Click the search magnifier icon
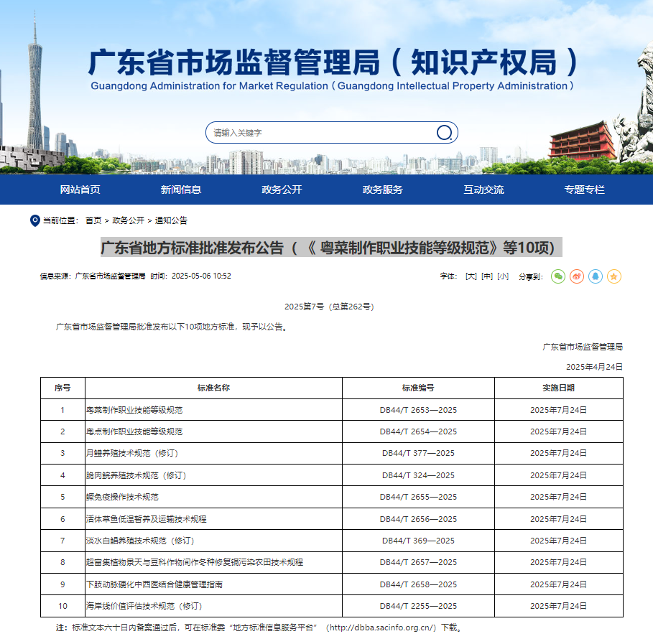The width and height of the screenshot is (653, 644). tap(444, 133)
